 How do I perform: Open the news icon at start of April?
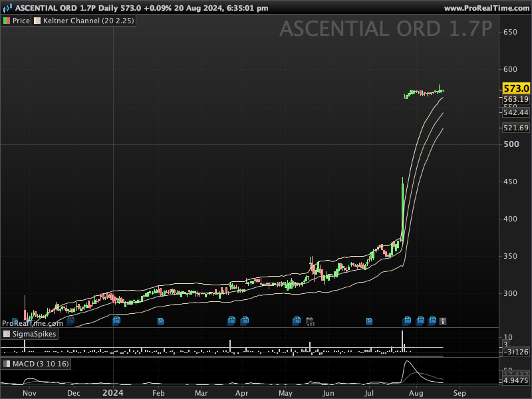click(245, 321)
